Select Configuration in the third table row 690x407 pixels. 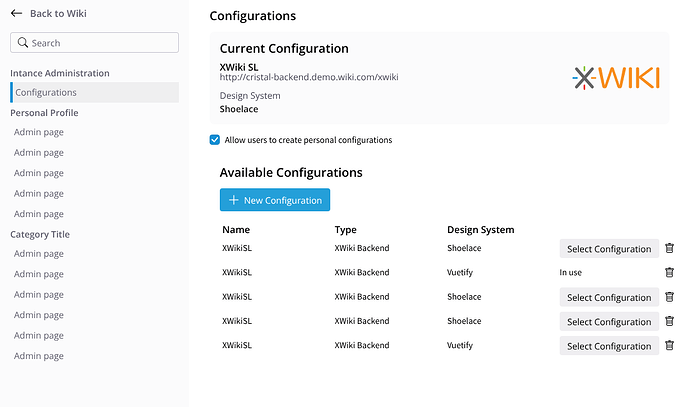pyautogui.click(x=609, y=297)
